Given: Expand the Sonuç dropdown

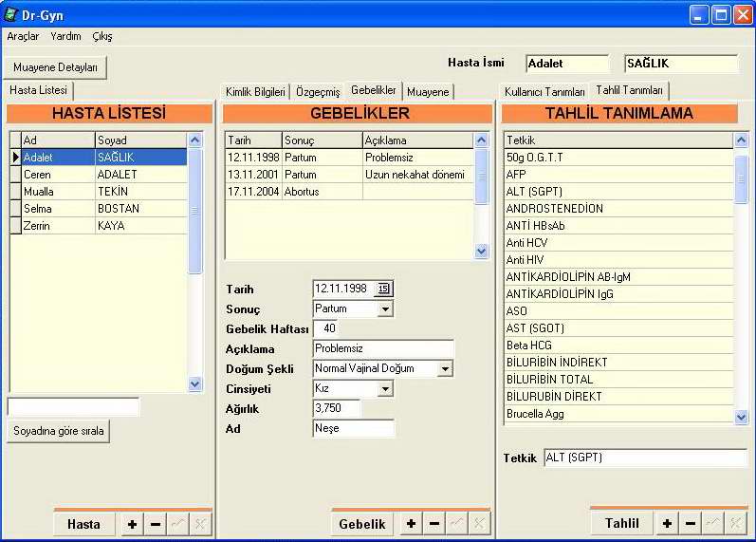Looking at the screenshot, I should [384, 309].
